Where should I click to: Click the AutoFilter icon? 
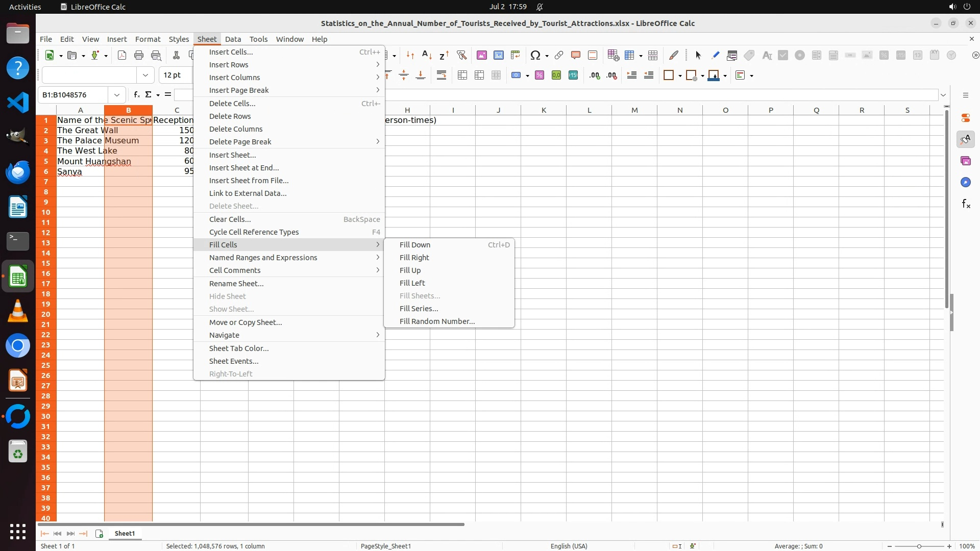tap(461, 55)
